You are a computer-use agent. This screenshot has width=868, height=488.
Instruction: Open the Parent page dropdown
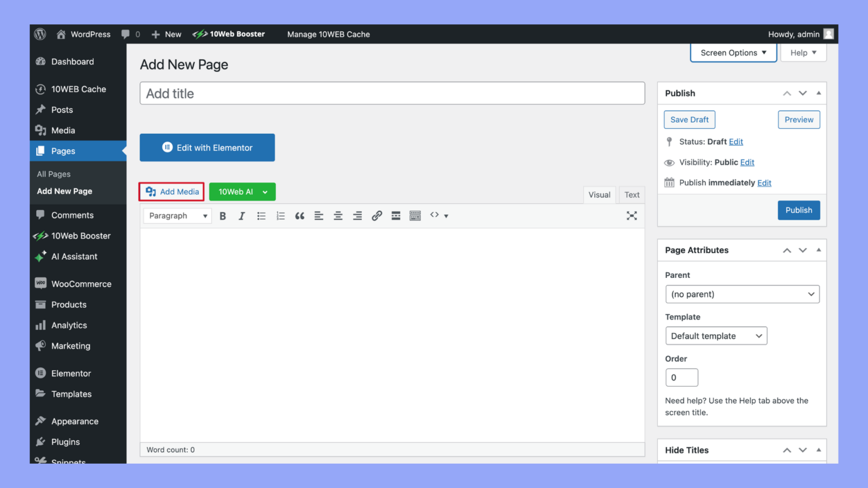pos(742,294)
